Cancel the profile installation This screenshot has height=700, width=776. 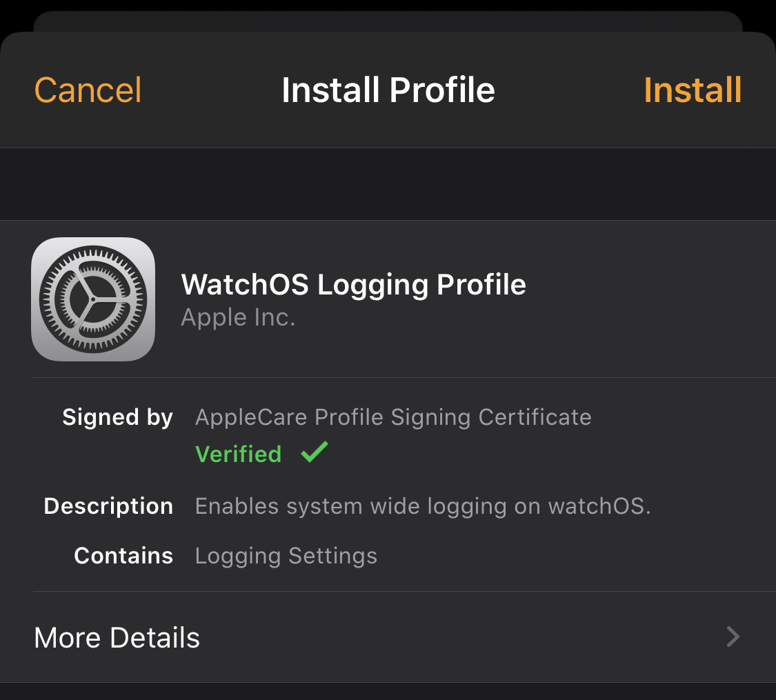88,90
